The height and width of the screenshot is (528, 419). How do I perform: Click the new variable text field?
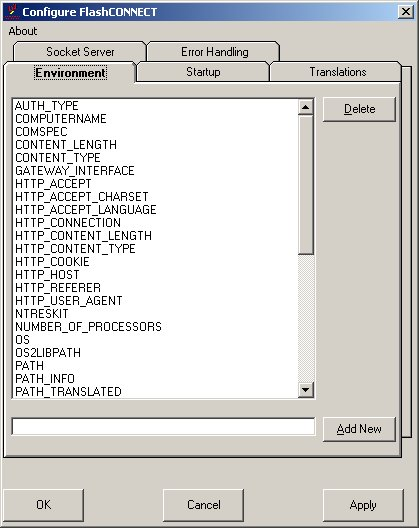coord(163,426)
